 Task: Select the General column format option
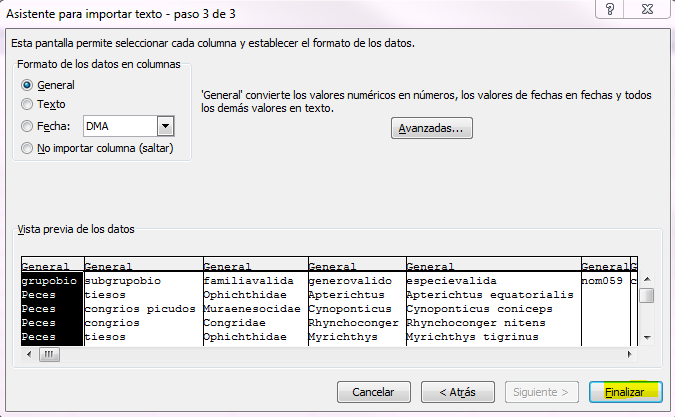pyautogui.click(x=27, y=85)
